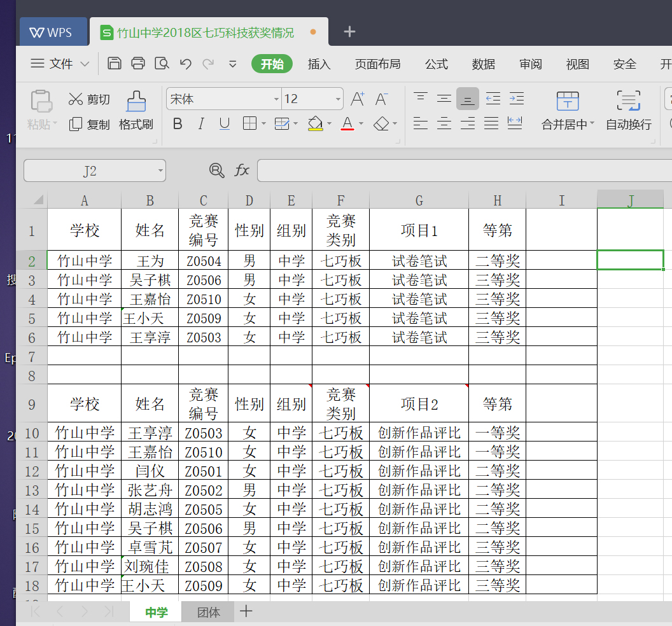The width and height of the screenshot is (672, 626).
Task: Click the WPS home tab
Action: pyautogui.click(x=53, y=32)
